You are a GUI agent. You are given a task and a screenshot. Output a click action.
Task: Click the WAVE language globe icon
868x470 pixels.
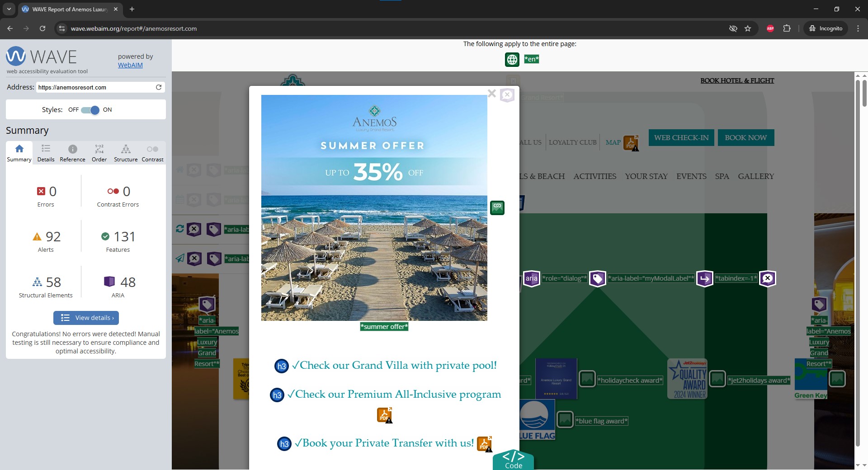tap(512, 59)
